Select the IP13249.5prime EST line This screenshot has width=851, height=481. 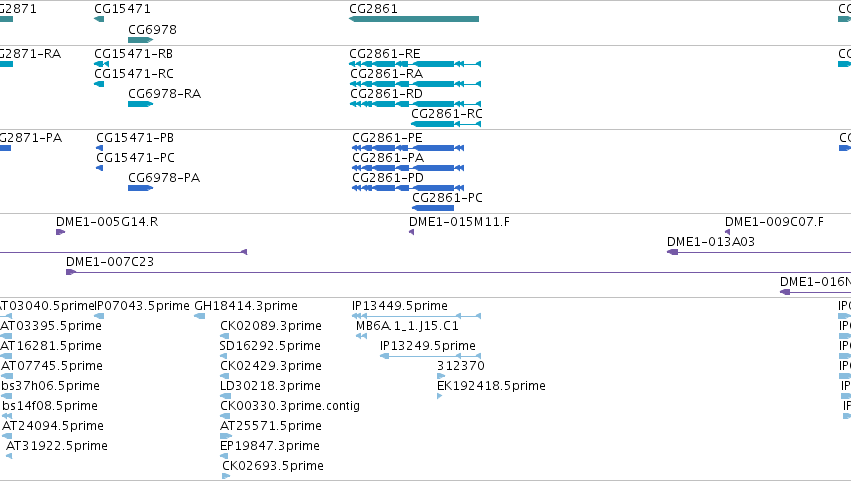[x=430, y=356]
